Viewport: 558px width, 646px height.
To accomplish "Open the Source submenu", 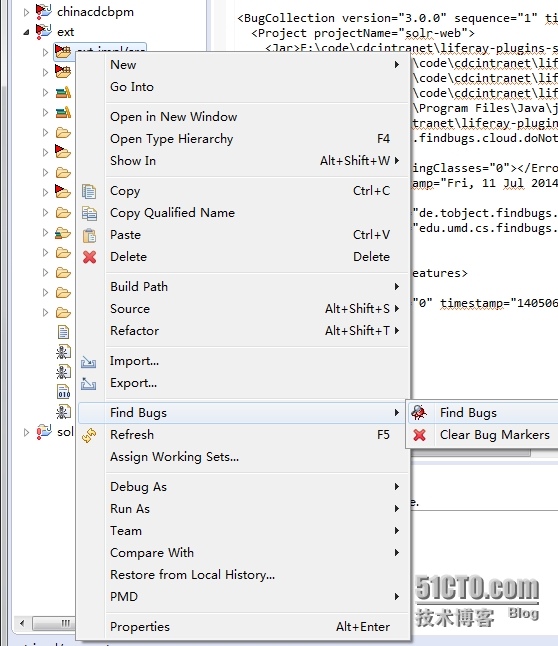I will (x=258, y=309).
